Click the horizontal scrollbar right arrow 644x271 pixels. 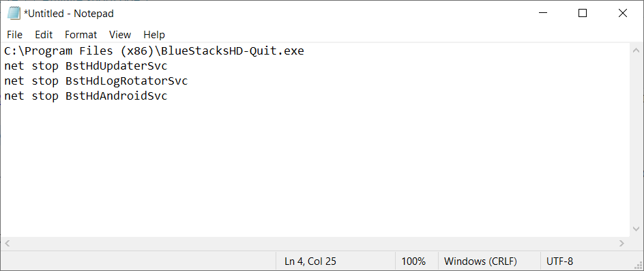(x=623, y=244)
